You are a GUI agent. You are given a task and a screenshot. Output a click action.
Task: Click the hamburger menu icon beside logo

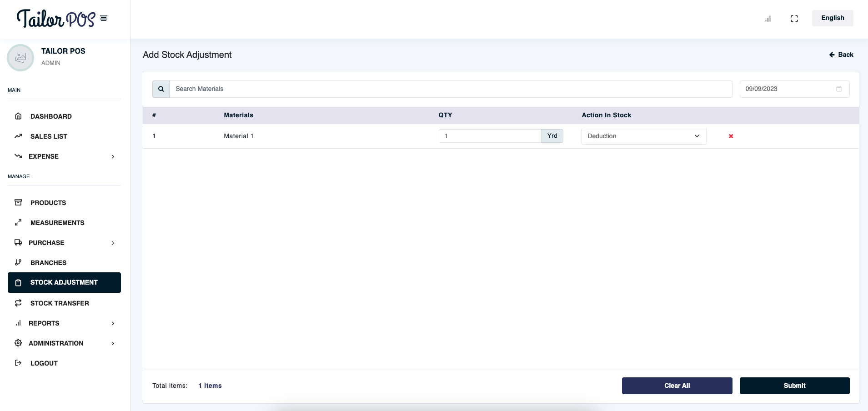coord(104,19)
